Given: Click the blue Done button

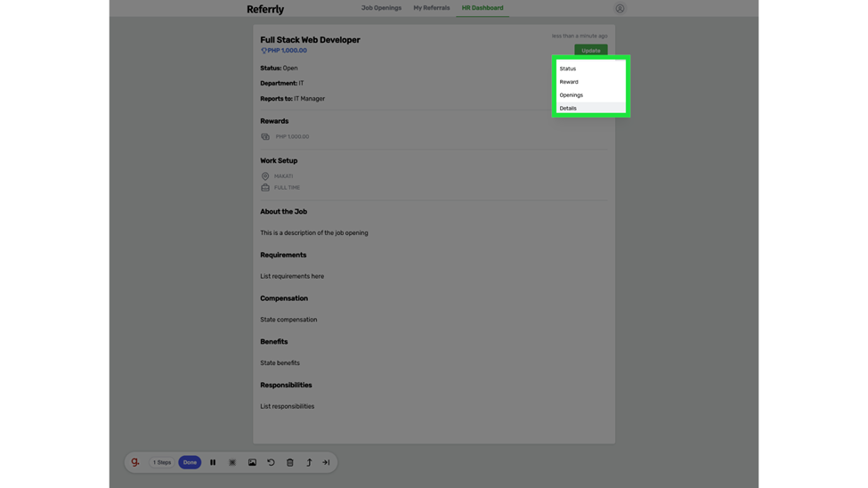Looking at the screenshot, I should [190, 462].
